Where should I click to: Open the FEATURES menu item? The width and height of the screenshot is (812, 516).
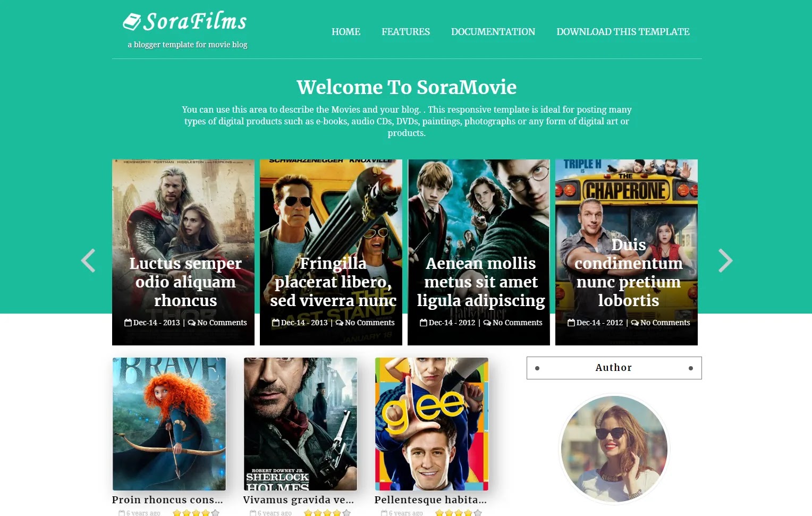405,32
